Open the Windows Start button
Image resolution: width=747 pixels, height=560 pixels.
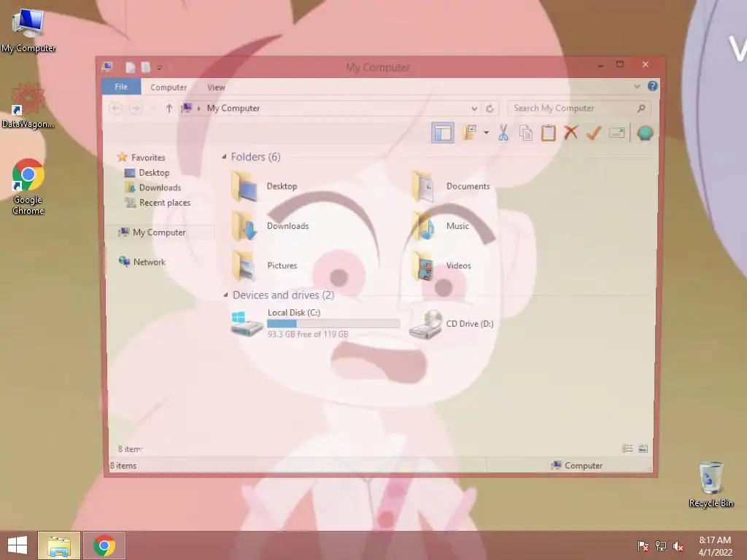(x=18, y=545)
